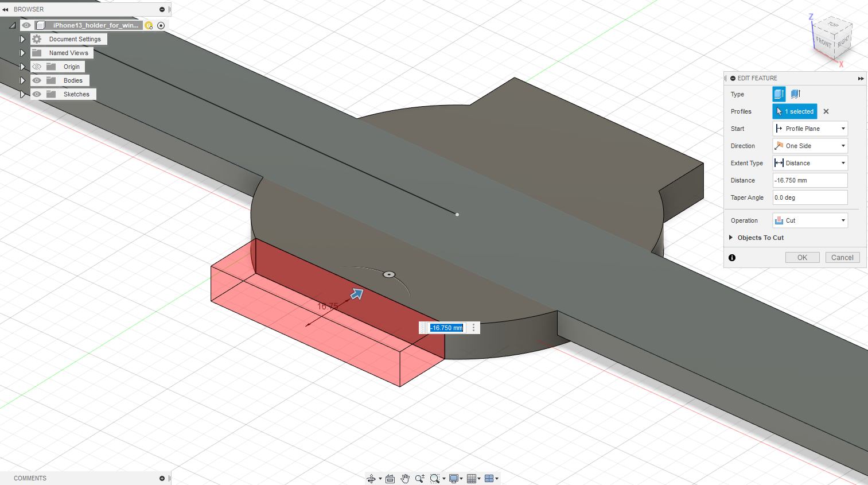Click the Taper Angle input field
The width and height of the screenshot is (868, 485).
pyautogui.click(x=810, y=197)
